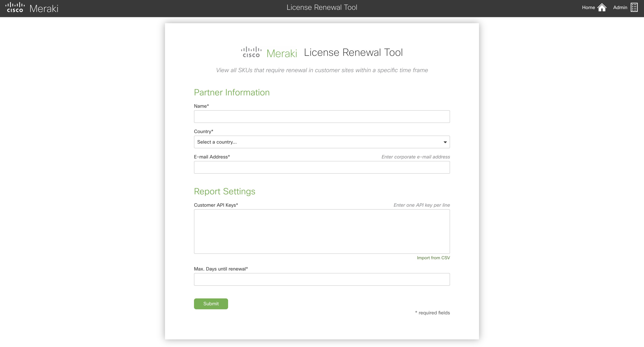Open the Admin list icon
The image size is (644, 347).
click(x=634, y=7)
